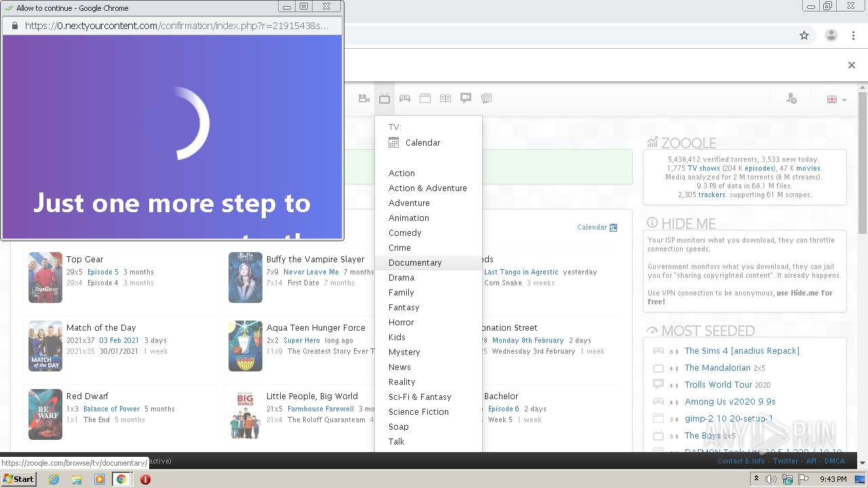
Task: Select Mystery genre in TV menu
Action: (404, 352)
